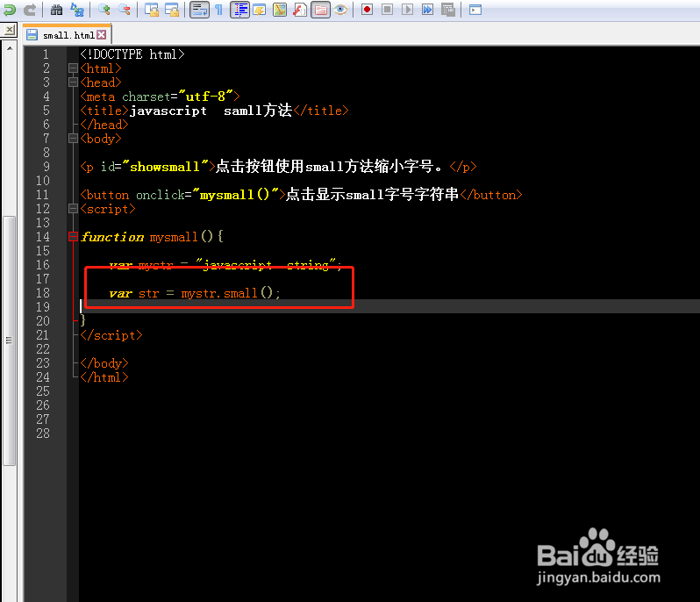Collapse the html fold marker on line 2

click(73, 68)
